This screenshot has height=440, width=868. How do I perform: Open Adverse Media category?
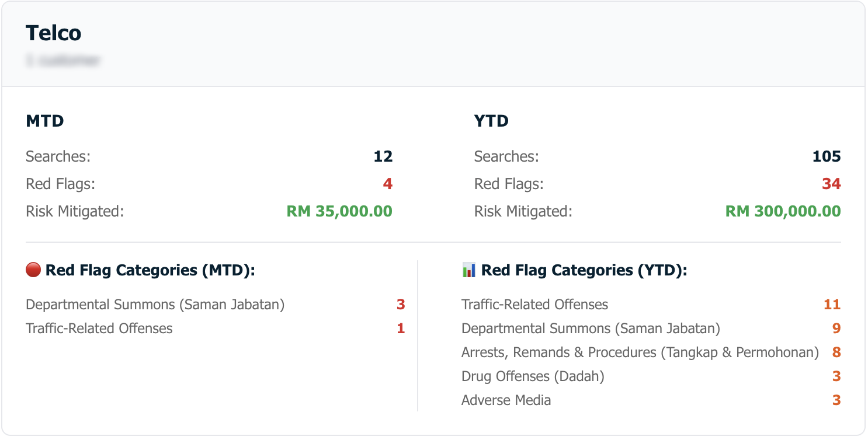[651, 400]
